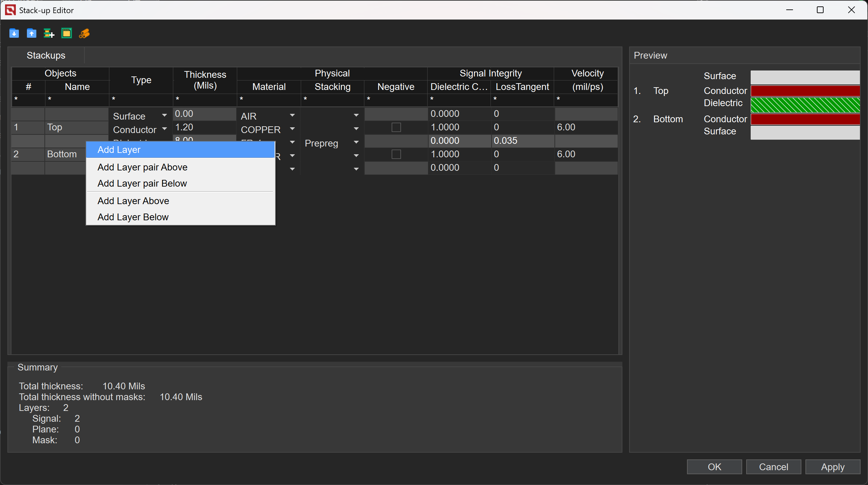
Task: Toggle Negative checkbox for Bottom layer
Action: pyautogui.click(x=396, y=154)
